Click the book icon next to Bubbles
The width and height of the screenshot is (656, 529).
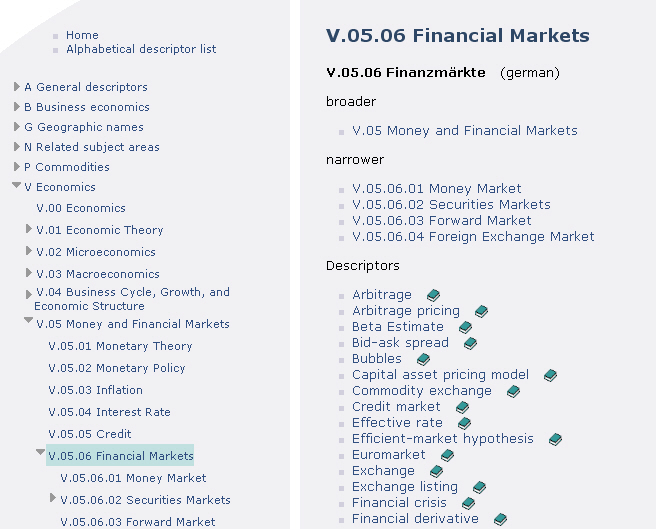pos(423,359)
